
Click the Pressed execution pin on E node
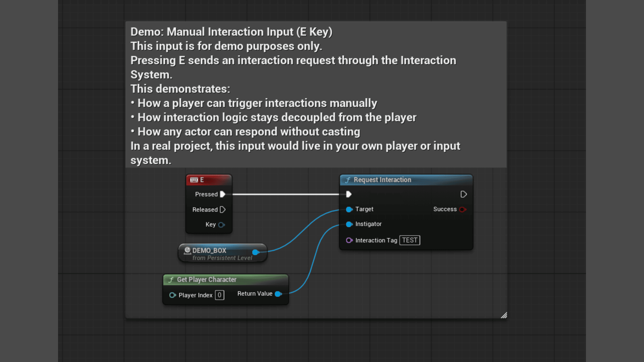pyautogui.click(x=222, y=194)
